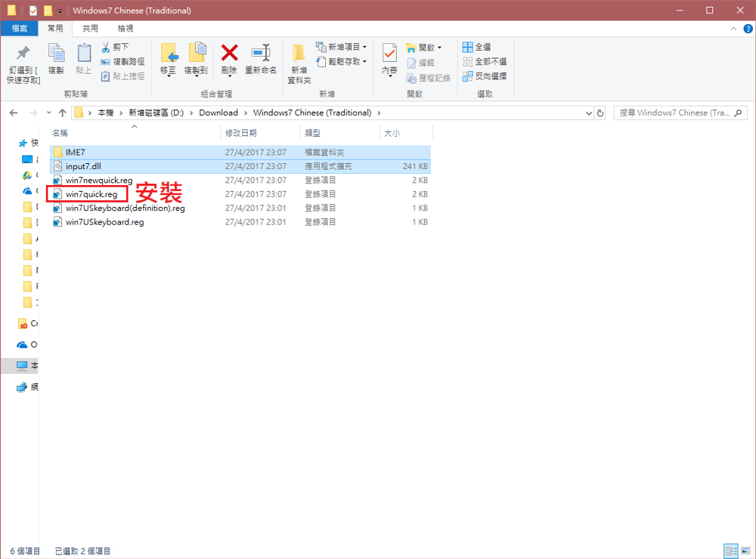Select Cut scissors icon in clipboard group

tap(106, 47)
